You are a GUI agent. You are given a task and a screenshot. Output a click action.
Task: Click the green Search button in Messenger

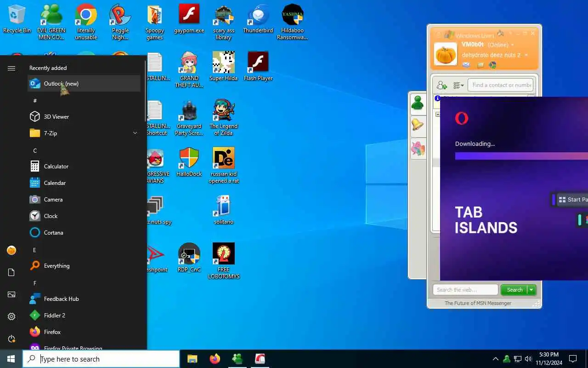coord(514,290)
